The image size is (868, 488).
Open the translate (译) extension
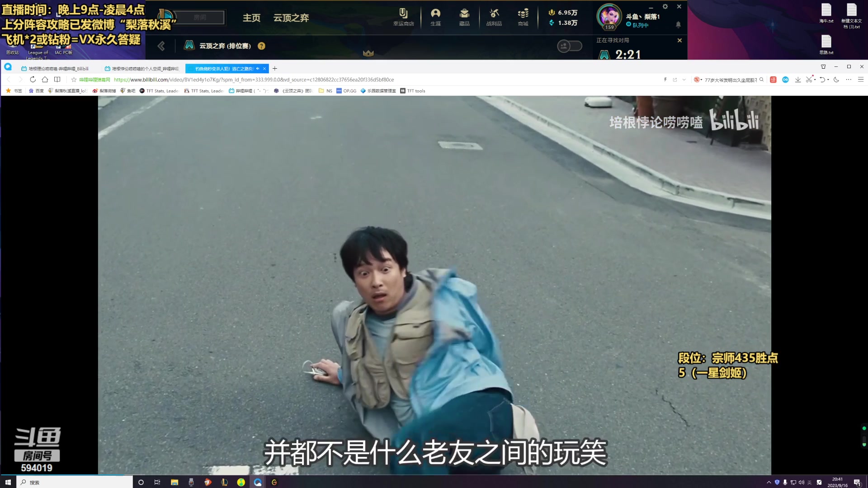pyautogui.click(x=773, y=80)
